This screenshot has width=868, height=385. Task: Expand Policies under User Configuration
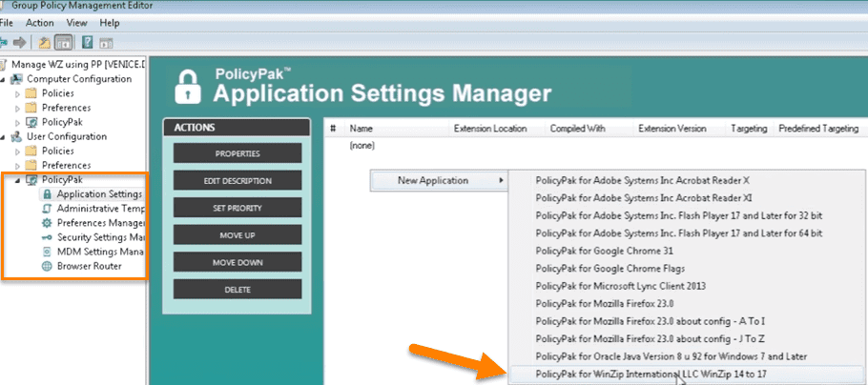[x=18, y=151]
